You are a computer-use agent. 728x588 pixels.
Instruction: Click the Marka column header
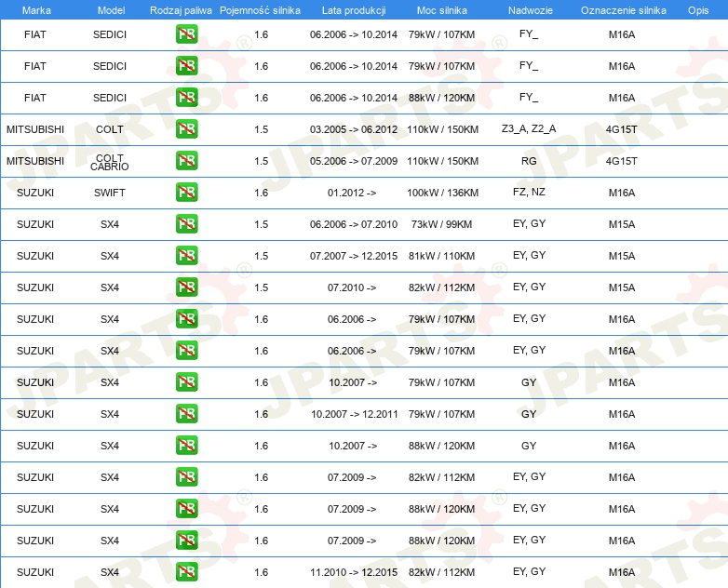(36, 10)
